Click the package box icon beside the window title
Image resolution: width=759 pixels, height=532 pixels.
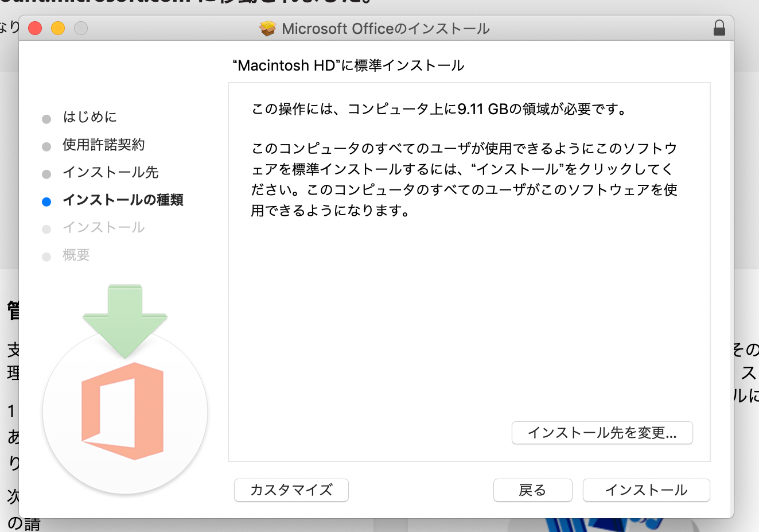[268, 28]
